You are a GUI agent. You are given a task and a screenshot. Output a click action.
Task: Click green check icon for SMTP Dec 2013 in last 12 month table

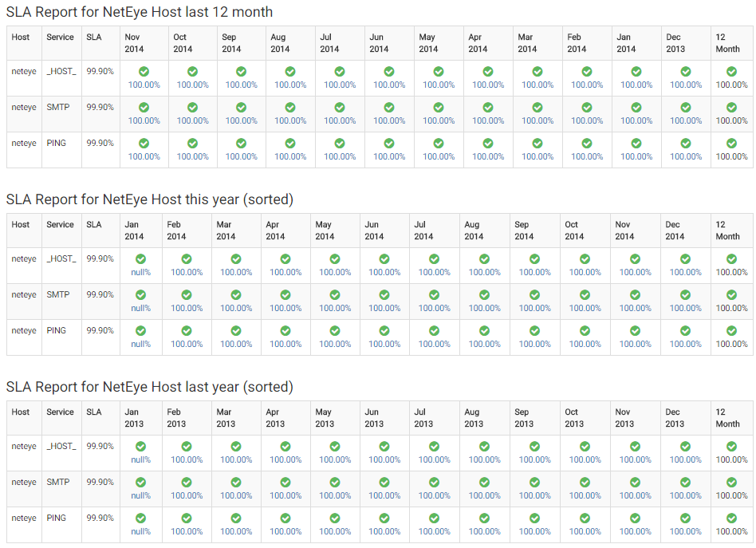pos(686,107)
